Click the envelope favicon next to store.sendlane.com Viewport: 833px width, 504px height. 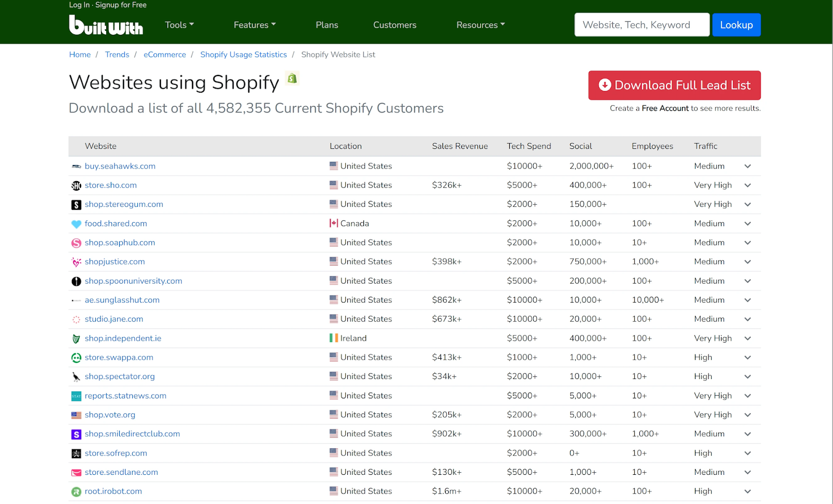click(x=76, y=472)
